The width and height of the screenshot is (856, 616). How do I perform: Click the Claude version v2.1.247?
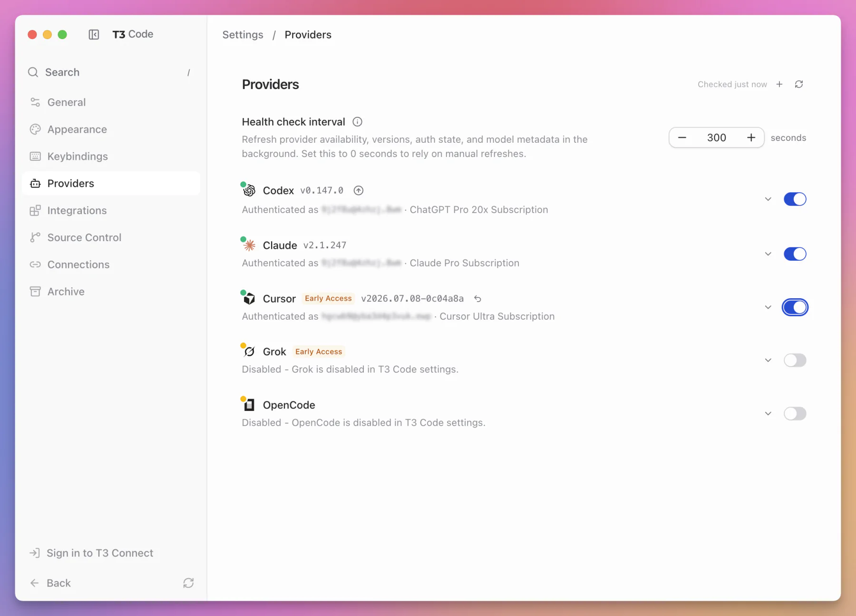(325, 245)
